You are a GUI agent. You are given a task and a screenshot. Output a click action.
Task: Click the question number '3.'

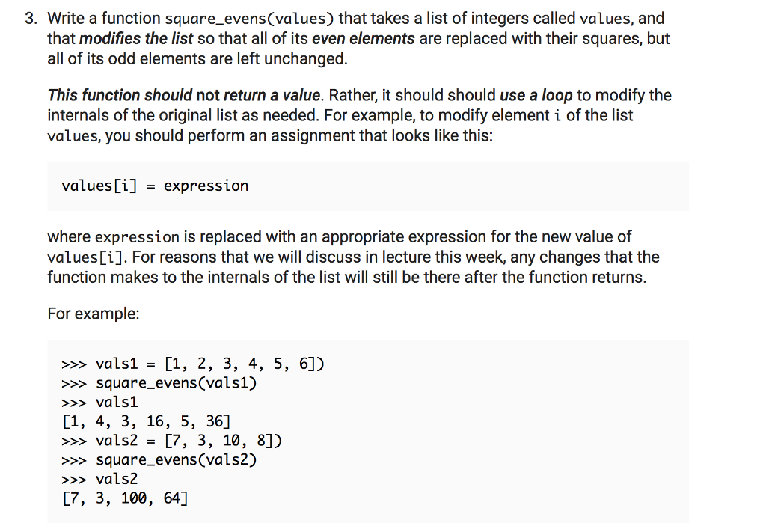(x=31, y=19)
